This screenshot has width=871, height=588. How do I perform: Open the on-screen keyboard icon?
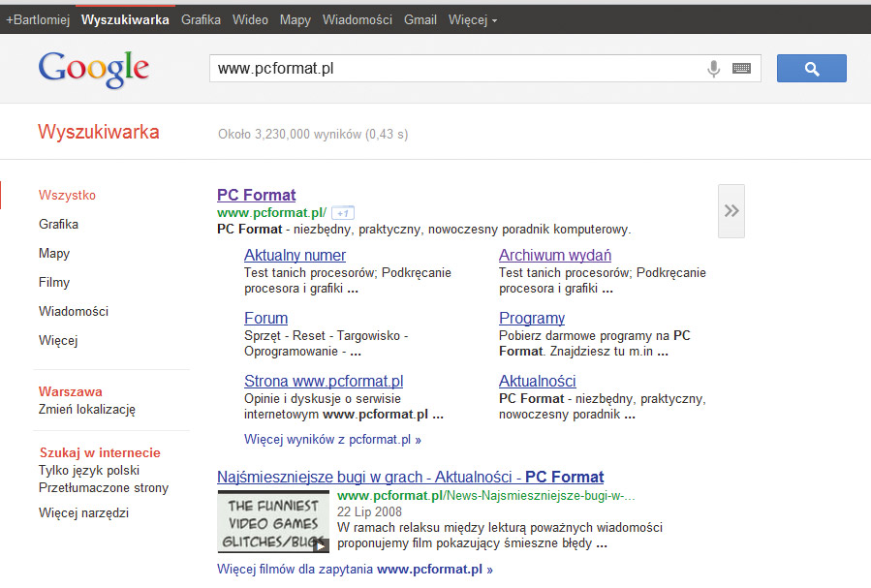[x=740, y=68]
